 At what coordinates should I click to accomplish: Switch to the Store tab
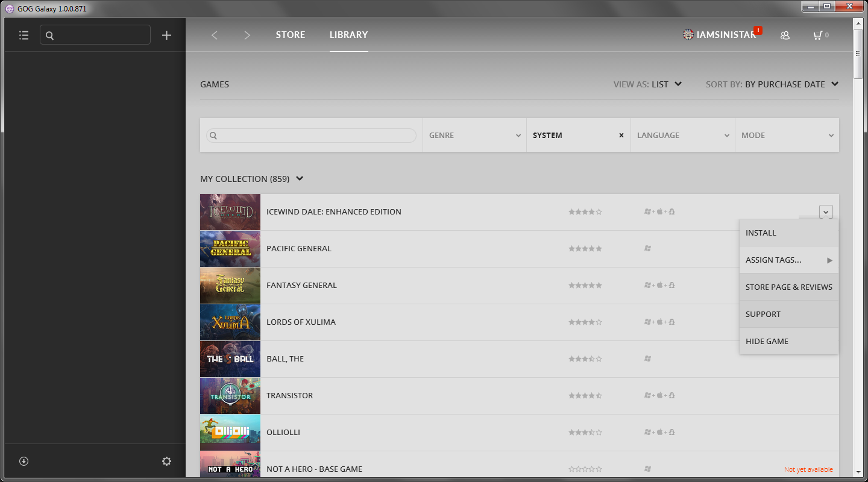(x=291, y=35)
